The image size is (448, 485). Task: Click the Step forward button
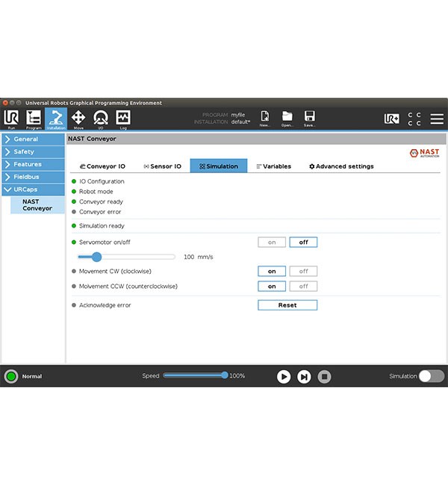pos(304,376)
